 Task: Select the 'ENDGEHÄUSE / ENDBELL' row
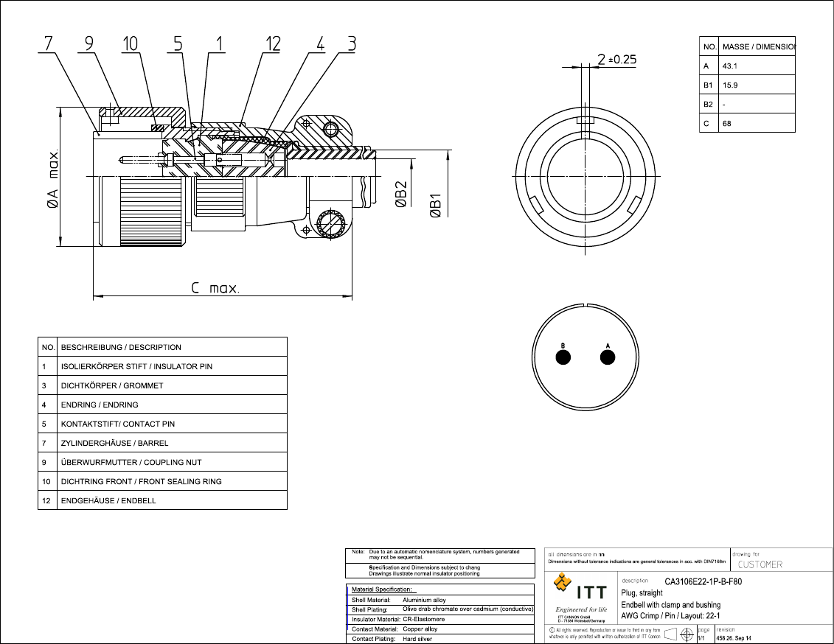pos(162,500)
